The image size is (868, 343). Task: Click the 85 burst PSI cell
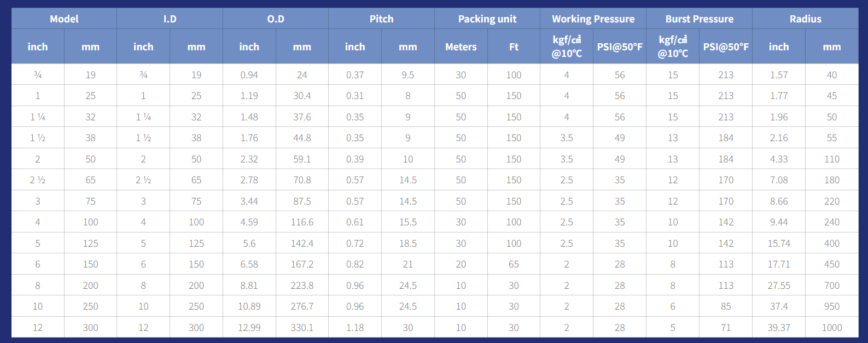726,306
